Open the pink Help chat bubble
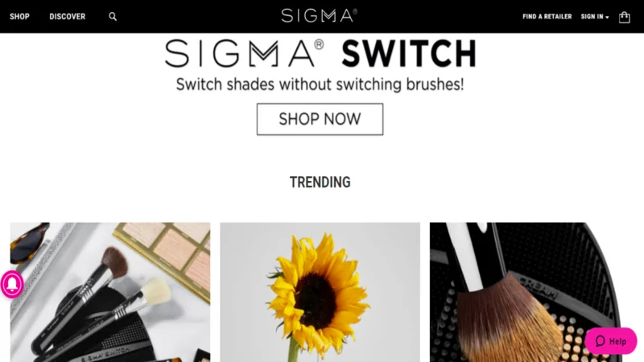 [611, 340]
